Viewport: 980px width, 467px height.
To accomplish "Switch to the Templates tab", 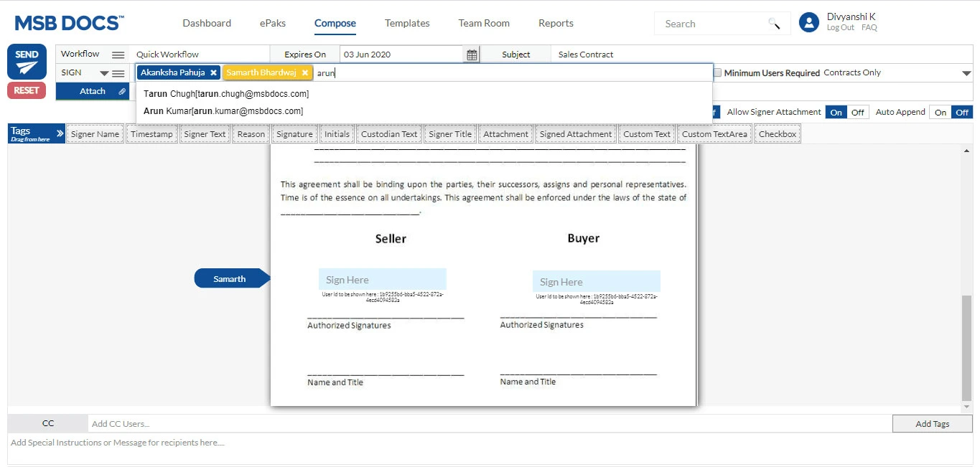I will tap(407, 23).
